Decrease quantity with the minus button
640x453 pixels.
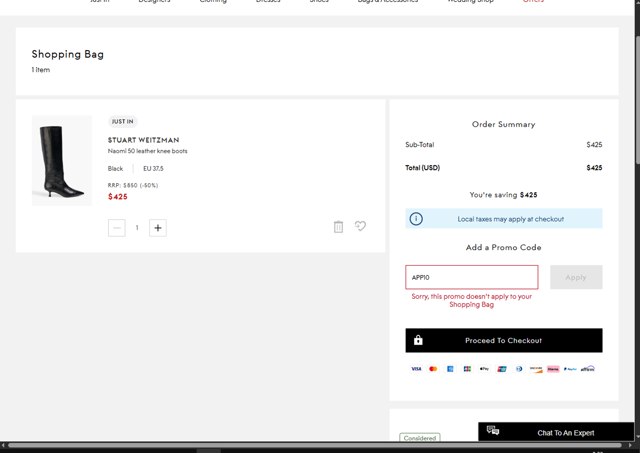point(116,228)
